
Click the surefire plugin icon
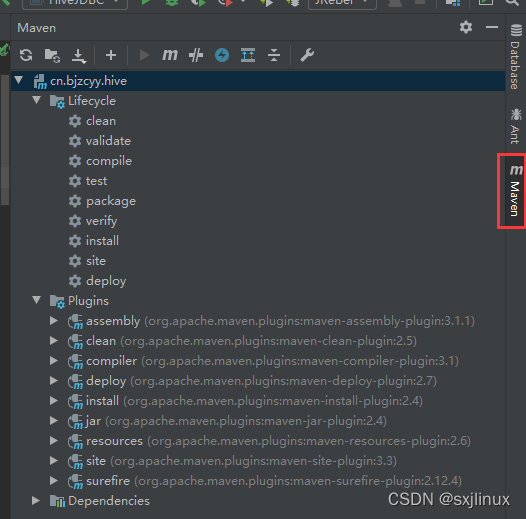(75, 482)
